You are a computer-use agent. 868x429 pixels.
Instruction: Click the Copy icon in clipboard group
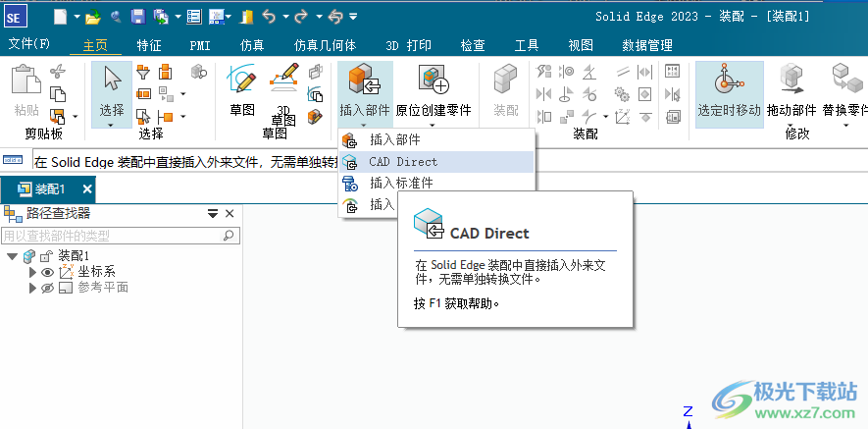pos(58,93)
